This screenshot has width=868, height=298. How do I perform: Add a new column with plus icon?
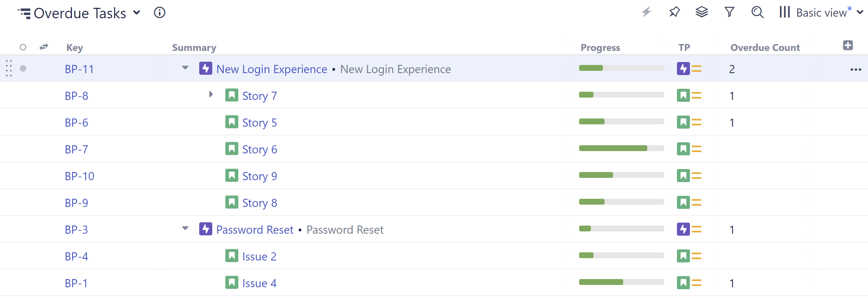pyautogui.click(x=848, y=45)
